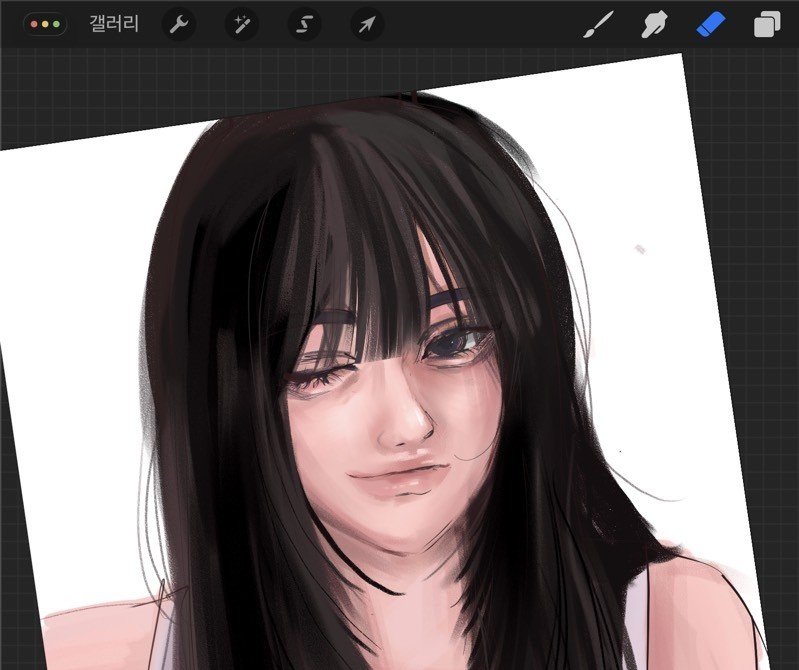Select the Paint brush tool
This screenshot has width=799, height=670.
(x=598, y=25)
